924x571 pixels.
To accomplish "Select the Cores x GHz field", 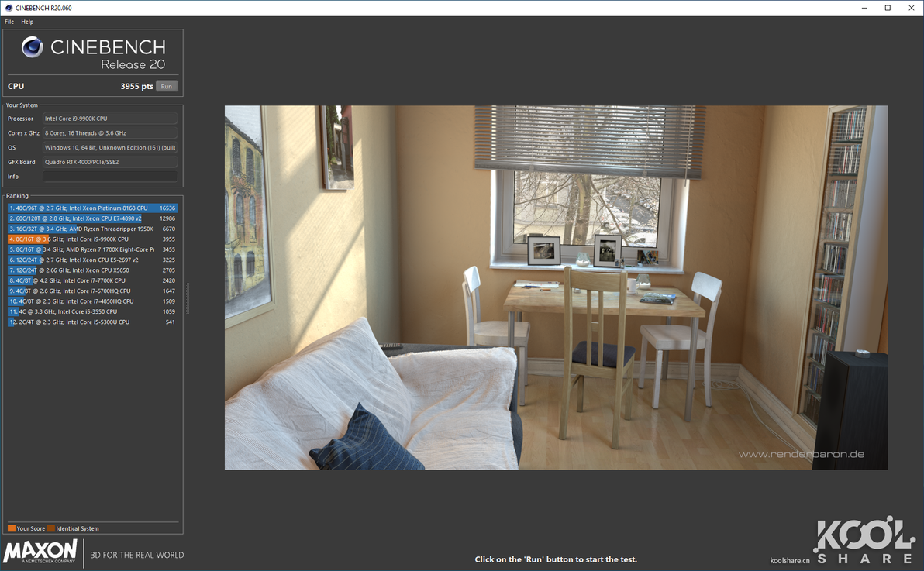I will click(x=109, y=133).
